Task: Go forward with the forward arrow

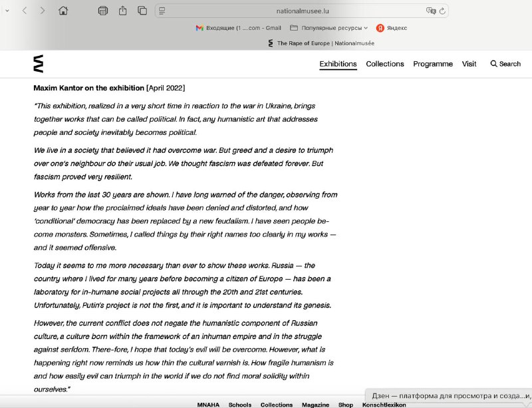Action: pyautogui.click(x=43, y=11)
